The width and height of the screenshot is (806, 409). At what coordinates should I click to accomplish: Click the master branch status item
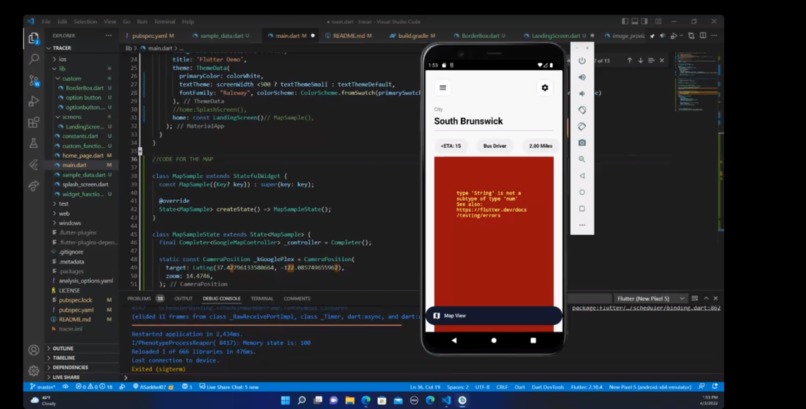click(x=43, y=387)
